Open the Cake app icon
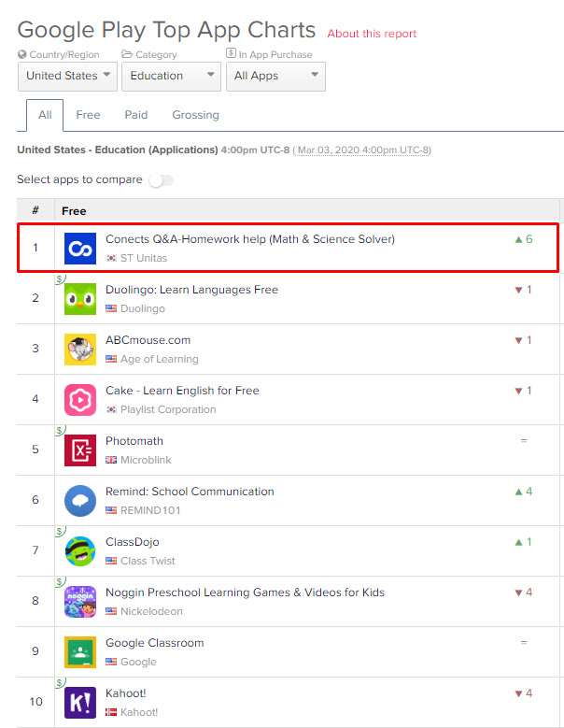The width and height of the screenshot is (564, 728). tap(80, 400)
